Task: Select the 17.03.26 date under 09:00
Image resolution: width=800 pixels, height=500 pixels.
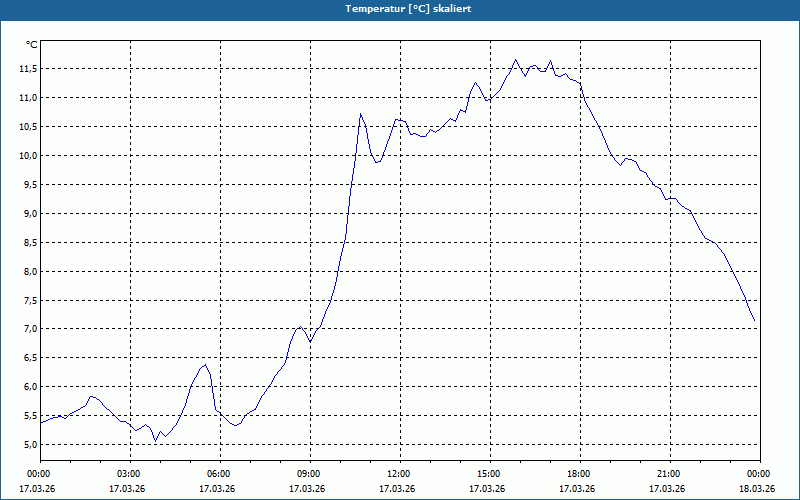Action: [x=307, y=489]
